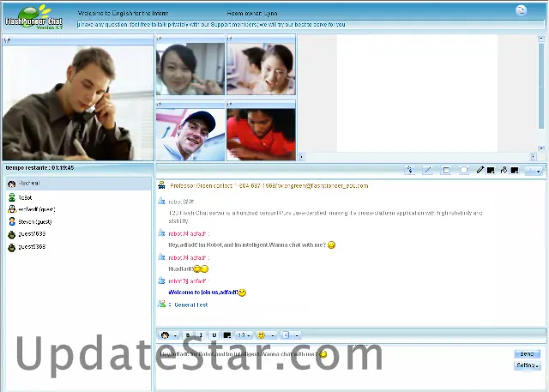Select the whiteboard line tool
Viewport: 549px width, 392px height.
pos(427,170)
